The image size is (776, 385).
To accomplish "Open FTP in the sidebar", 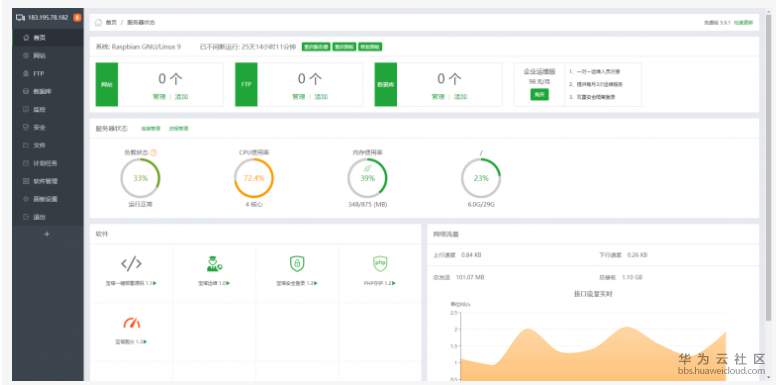I will tap(48, 73).
